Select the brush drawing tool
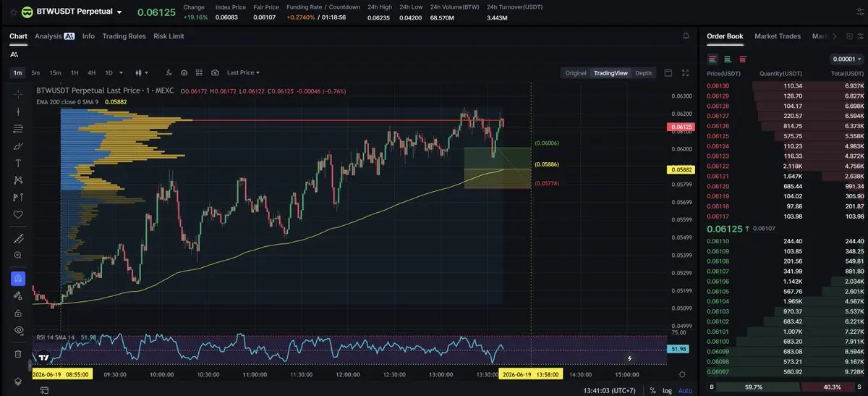868x396 pixels. (18, 146)
